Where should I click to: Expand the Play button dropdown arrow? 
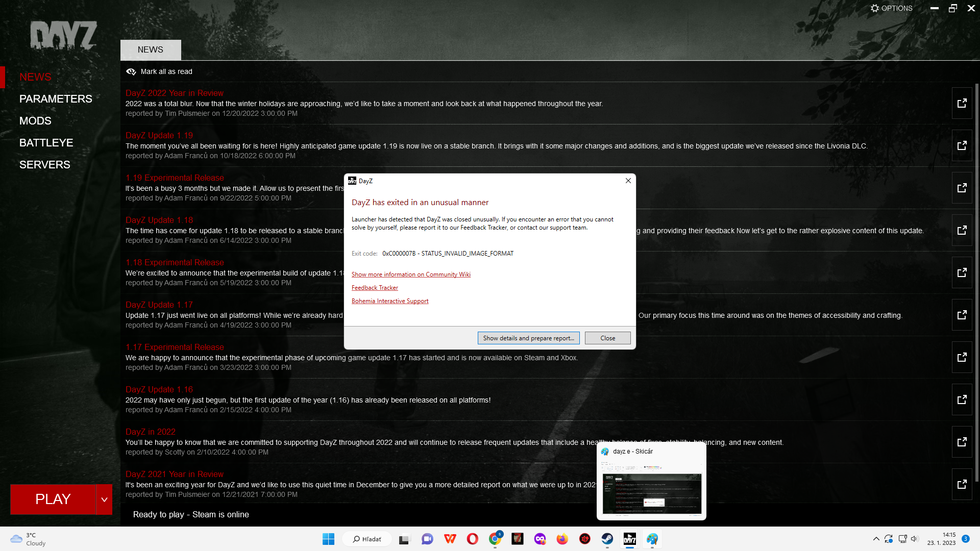coord(104,499)
